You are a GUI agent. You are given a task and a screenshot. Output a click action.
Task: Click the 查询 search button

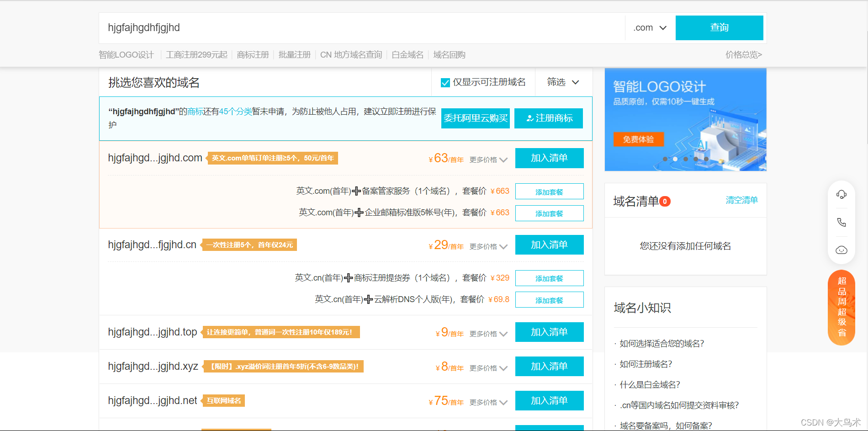point(719,27)
